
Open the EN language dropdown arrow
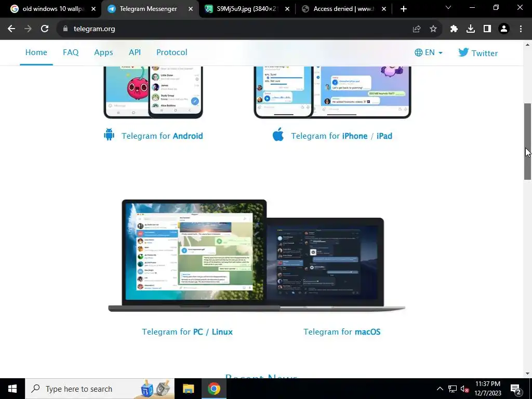tap(441, 53)
